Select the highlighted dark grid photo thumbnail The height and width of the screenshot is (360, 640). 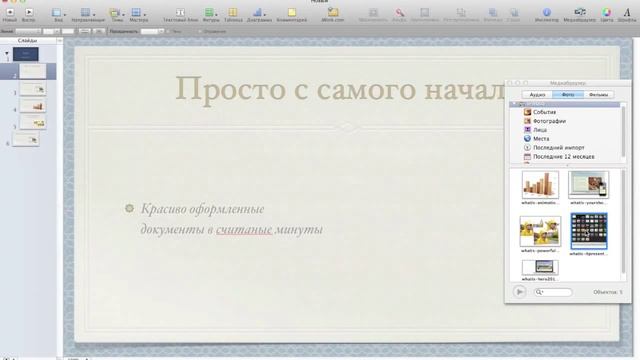[589, 231]
